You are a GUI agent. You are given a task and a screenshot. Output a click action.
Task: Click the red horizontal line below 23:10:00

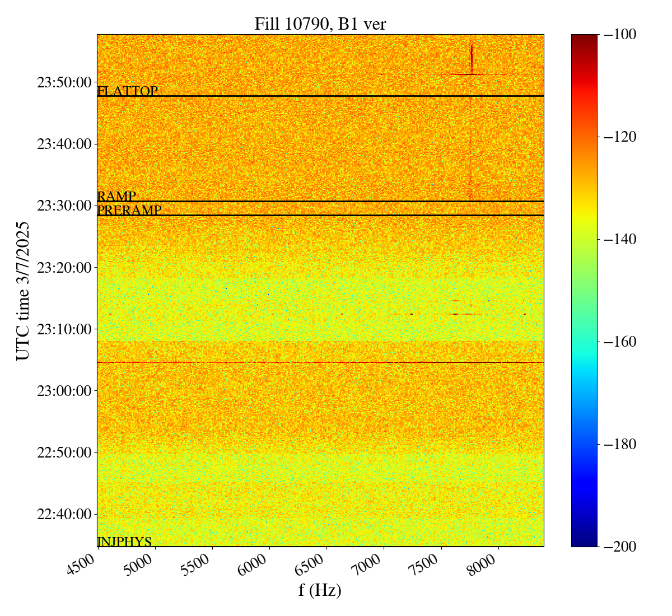[x=320, y=362]
